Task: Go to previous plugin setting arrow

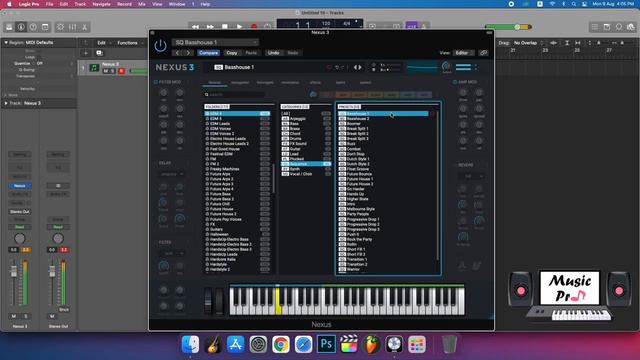Action: [178, 53]
